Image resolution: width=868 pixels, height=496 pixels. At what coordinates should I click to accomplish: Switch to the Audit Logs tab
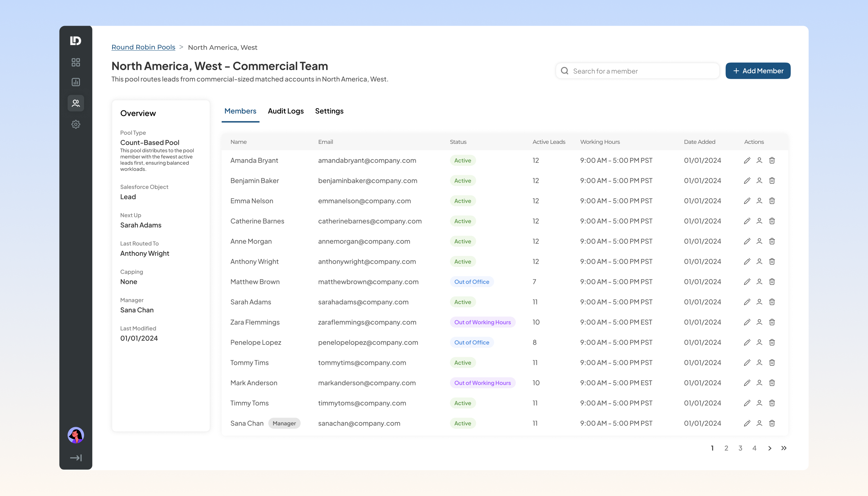click(x=286, y=111)
